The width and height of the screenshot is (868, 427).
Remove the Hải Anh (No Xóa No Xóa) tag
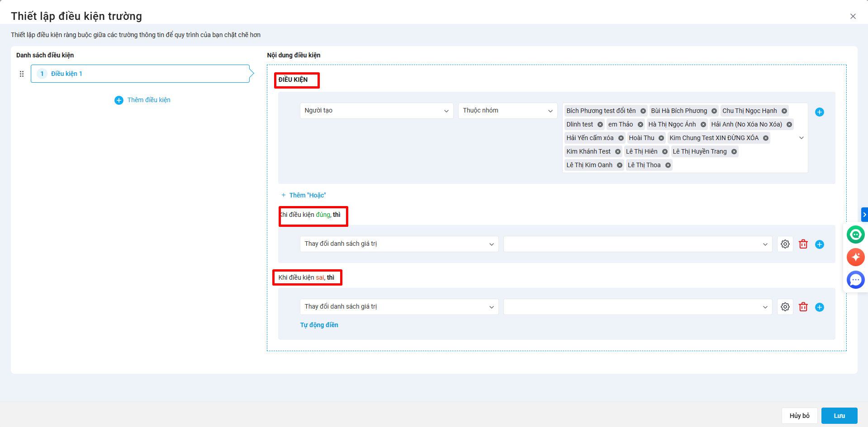click(x=789, y=125)
